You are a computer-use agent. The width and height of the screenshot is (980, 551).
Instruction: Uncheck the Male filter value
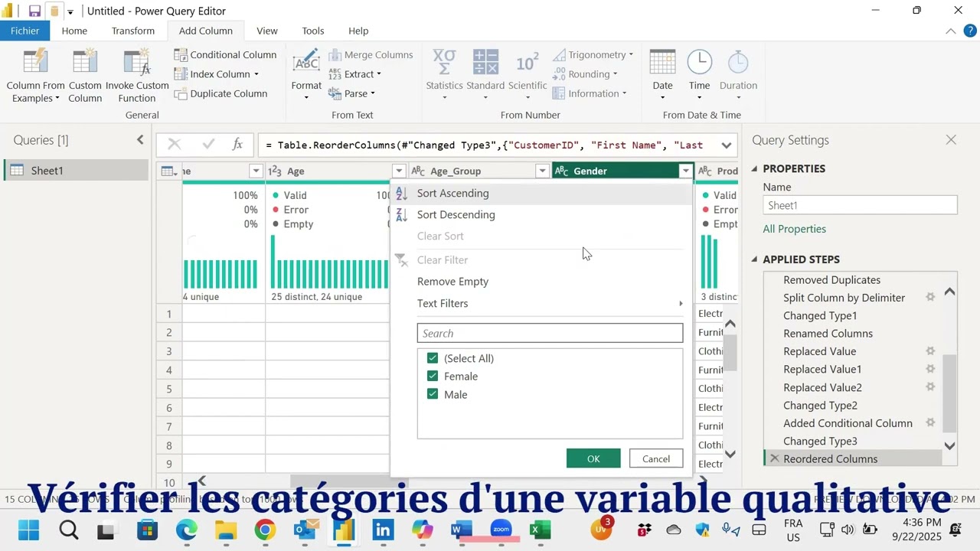coord(433,394)
